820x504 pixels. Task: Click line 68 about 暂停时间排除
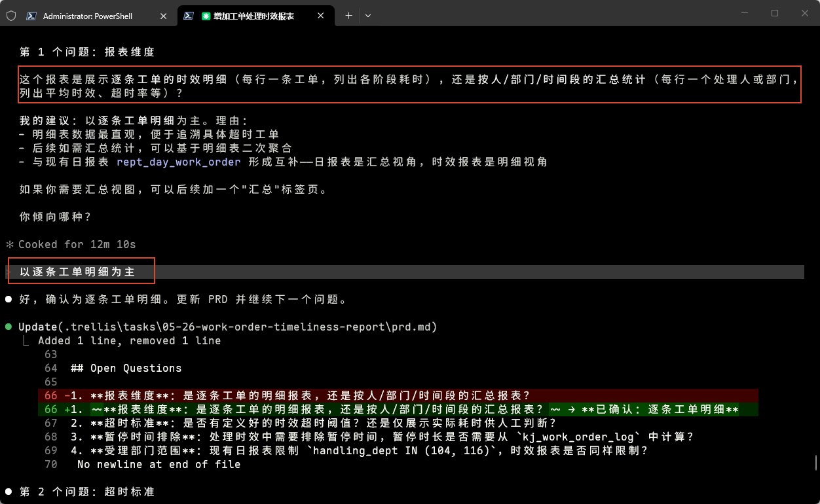369,437
